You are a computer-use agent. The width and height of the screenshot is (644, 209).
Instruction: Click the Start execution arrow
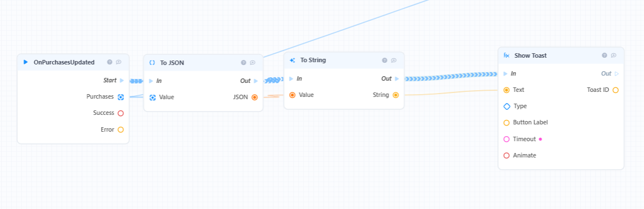121,81
